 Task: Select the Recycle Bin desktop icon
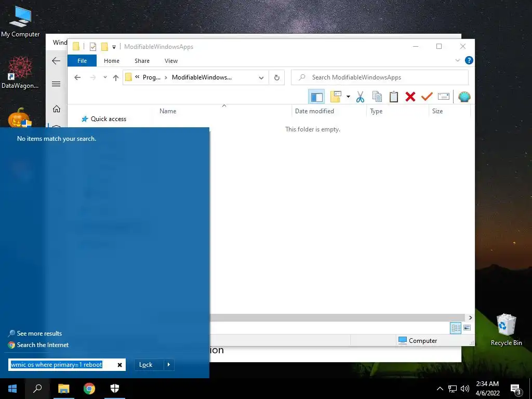tap(506, 330)
